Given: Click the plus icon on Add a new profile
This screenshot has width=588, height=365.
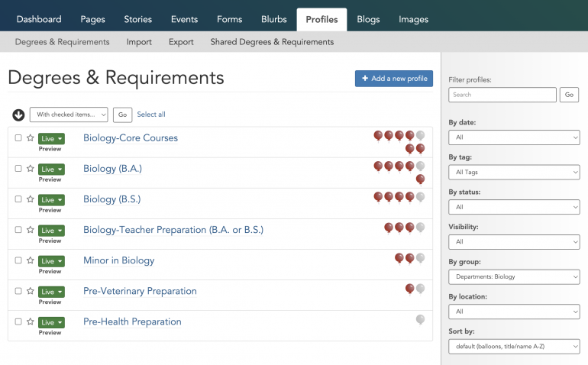Looking at the screenshot, I should 365,78.
